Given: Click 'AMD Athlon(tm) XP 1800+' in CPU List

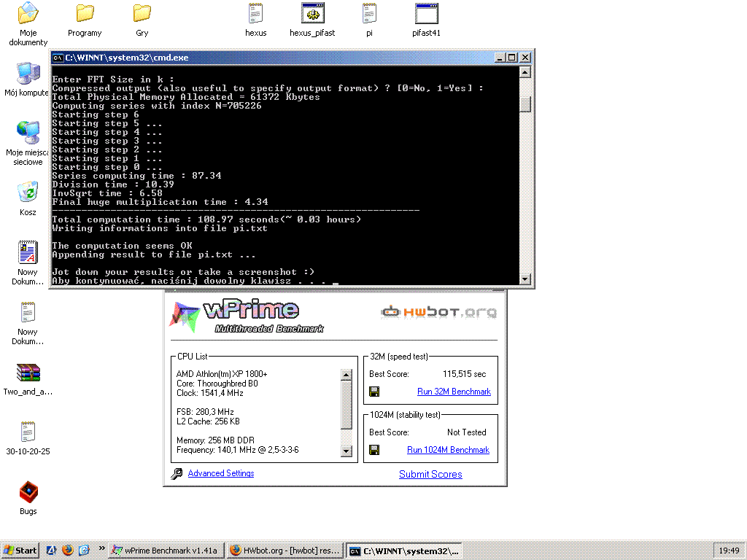Looking at the screenshot, I should (222, 374).
